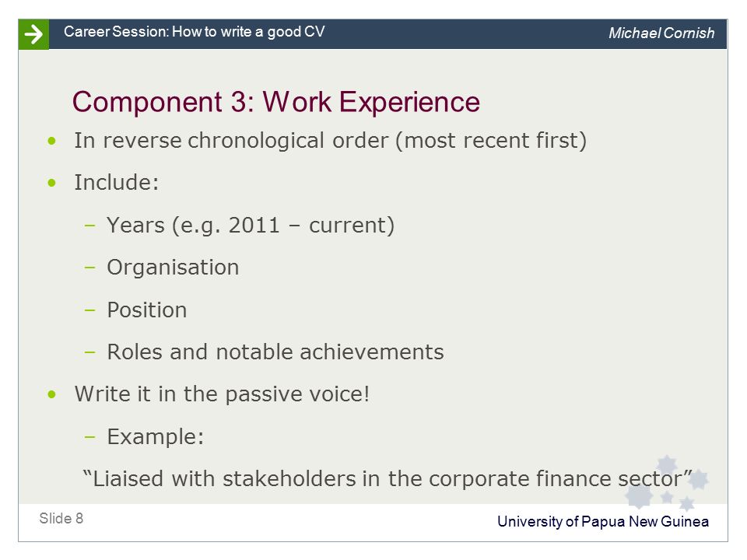
Task: Select the 'Position' sub-item
Action: click(147, 310)
